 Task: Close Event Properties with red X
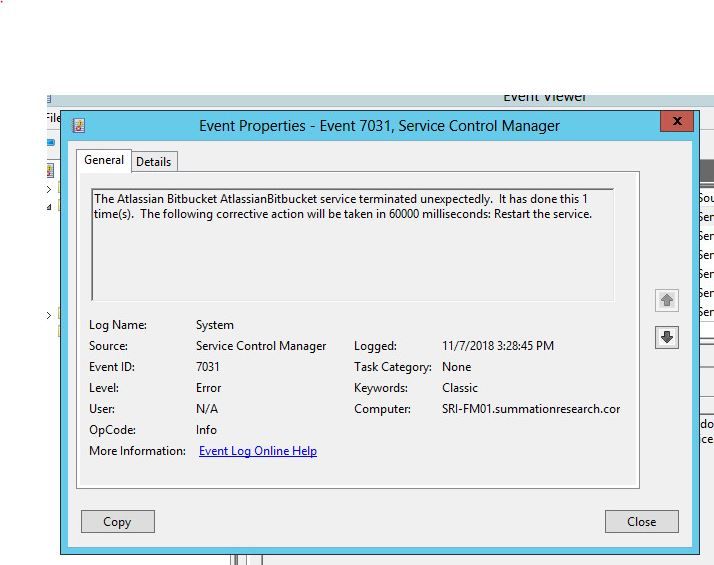click(677, 121)
